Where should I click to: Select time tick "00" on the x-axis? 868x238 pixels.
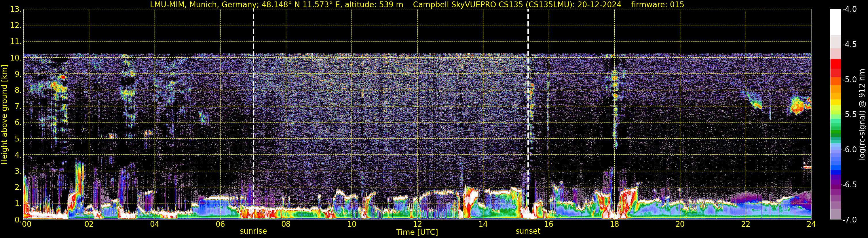coord(26,224)
